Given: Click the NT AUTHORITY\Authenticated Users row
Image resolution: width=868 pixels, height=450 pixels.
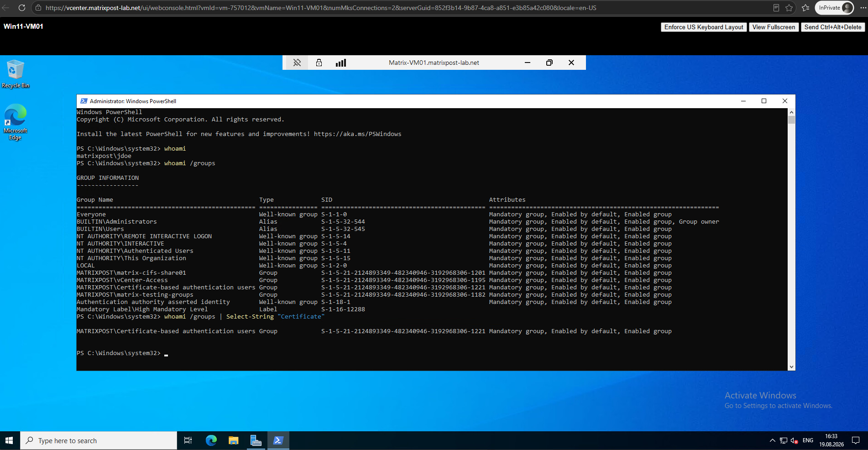Looking at the screenshot, I should pyautogui.click(x=374, y=251).
